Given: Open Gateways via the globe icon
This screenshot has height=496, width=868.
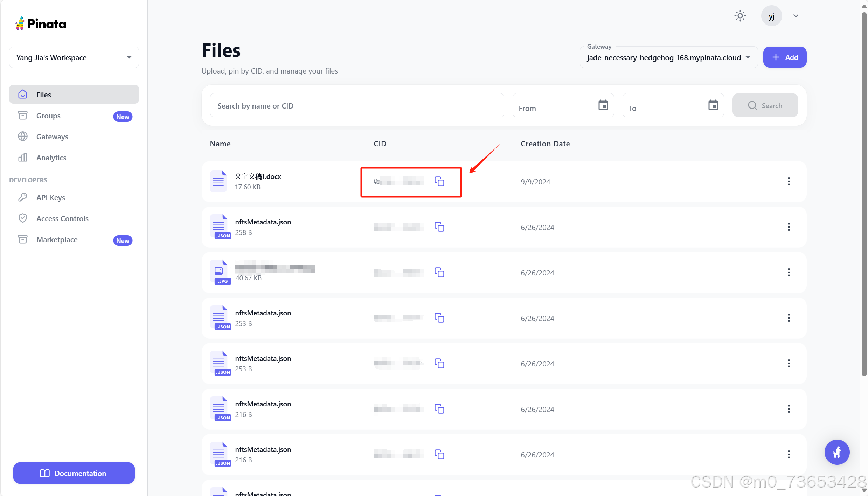Looking at the screenshot, I should [x=22, y=137].
